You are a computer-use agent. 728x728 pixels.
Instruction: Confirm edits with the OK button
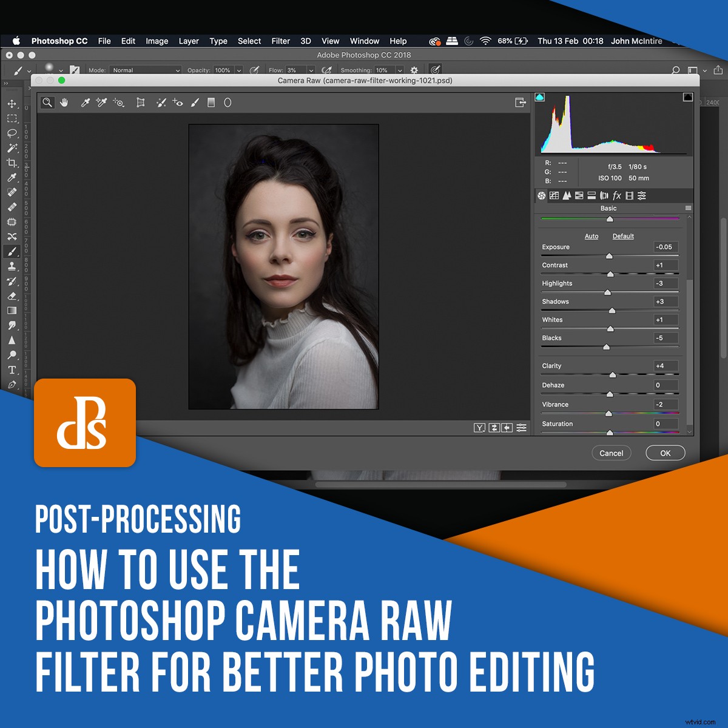665,453
